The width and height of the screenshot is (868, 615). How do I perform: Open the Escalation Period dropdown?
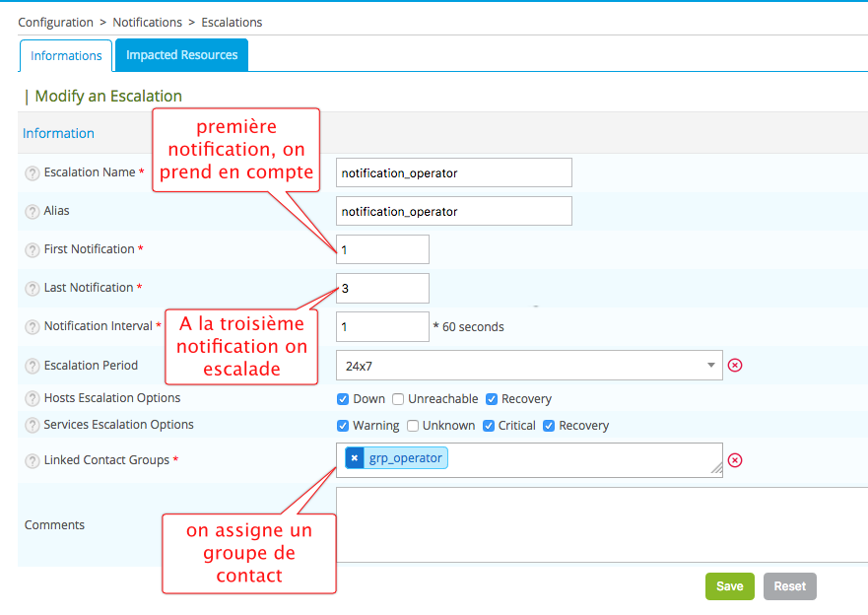pos(529,366)
